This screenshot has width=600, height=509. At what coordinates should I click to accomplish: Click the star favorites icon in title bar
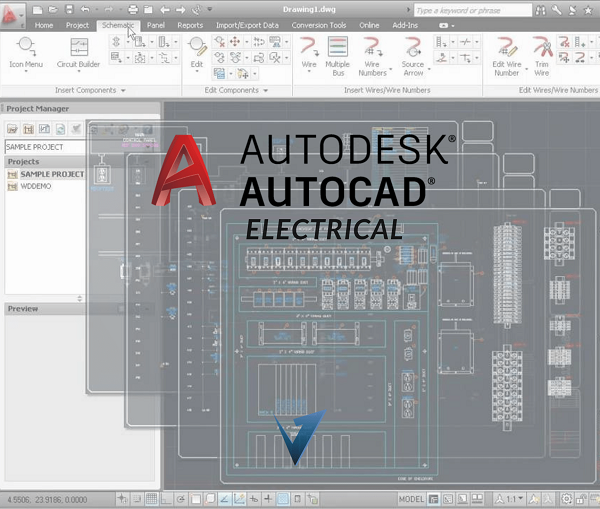pyautogui.click(x=588, y=10)
